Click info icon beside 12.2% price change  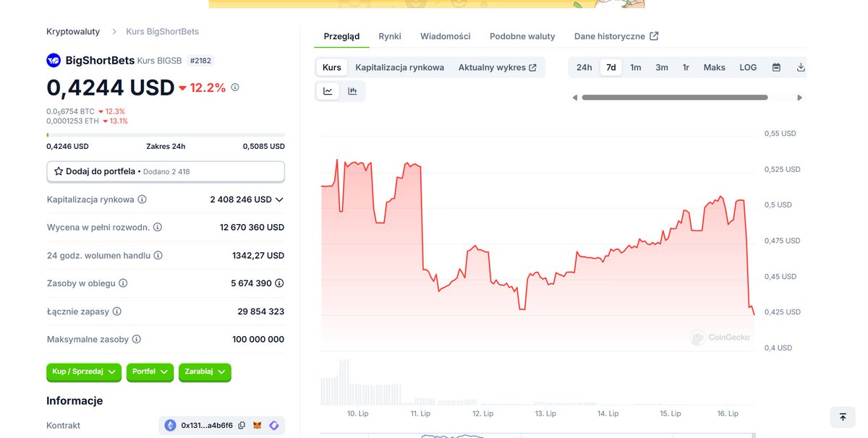point(235,87)
